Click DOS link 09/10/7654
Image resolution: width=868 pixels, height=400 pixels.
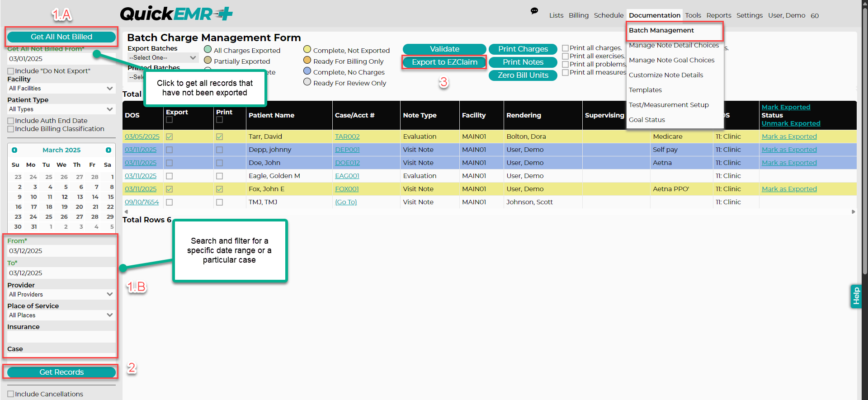click(142, 202)
